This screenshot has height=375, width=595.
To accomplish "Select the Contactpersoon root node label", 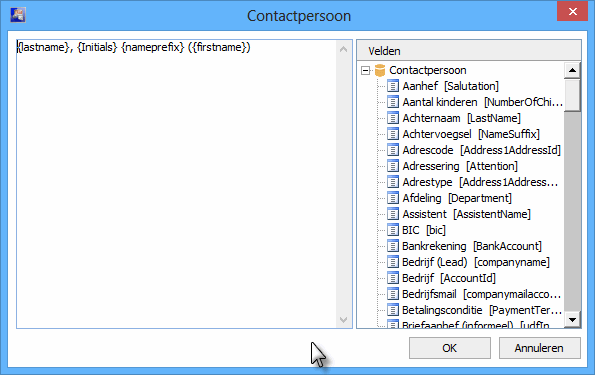I will tap(428, 70).
